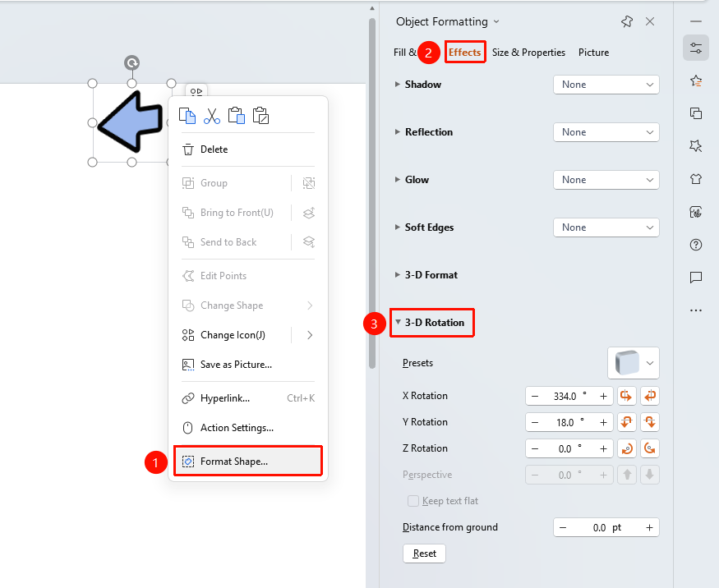The image size is (719, 588).
Task: Click the Y Rotation rotate-up icon
Action: pyautogui.click(x=626, y=422)
